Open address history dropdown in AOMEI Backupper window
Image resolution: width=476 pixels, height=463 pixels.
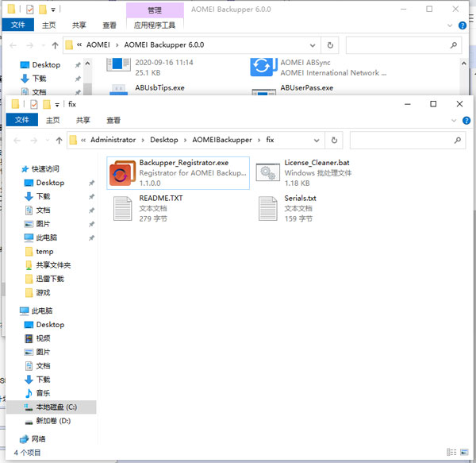pyautogui.click(x=313, y=45)
